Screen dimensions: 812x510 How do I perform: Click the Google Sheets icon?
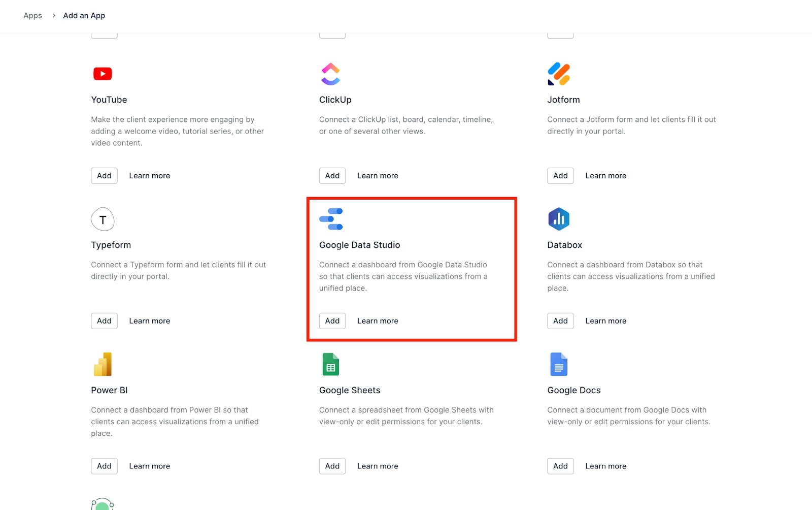[331, 364]
